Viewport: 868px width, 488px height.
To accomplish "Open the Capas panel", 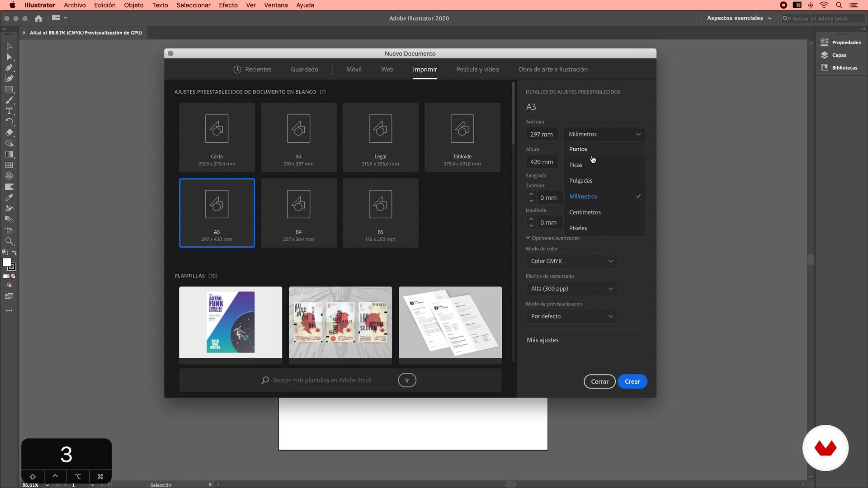I will click(x=834, y=55).
